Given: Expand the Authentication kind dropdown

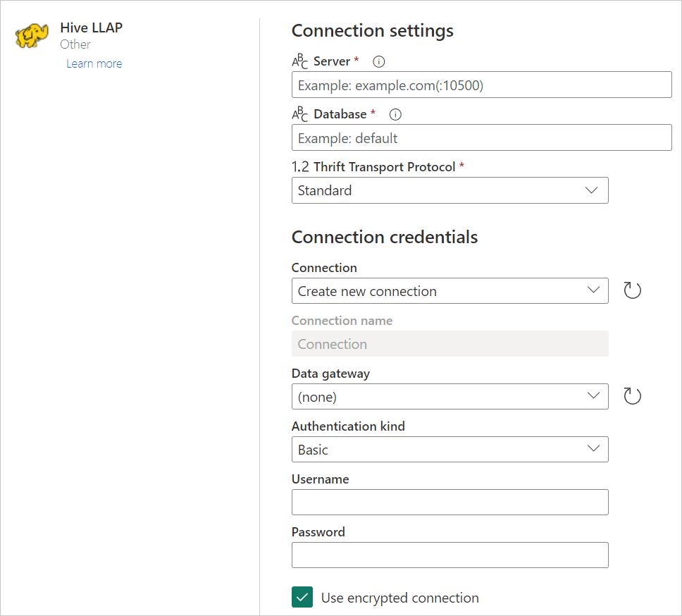Looking at the screenshot, I should (449, 450).
